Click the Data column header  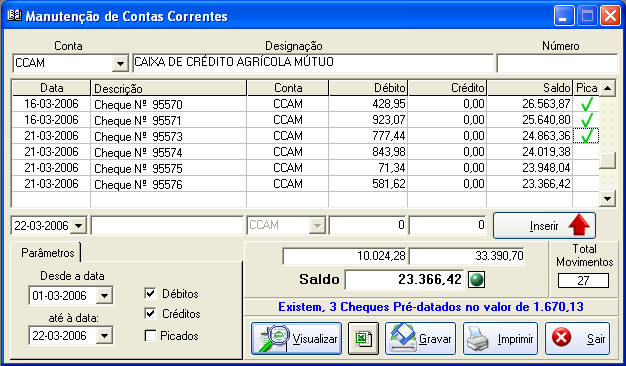(52, 88)
